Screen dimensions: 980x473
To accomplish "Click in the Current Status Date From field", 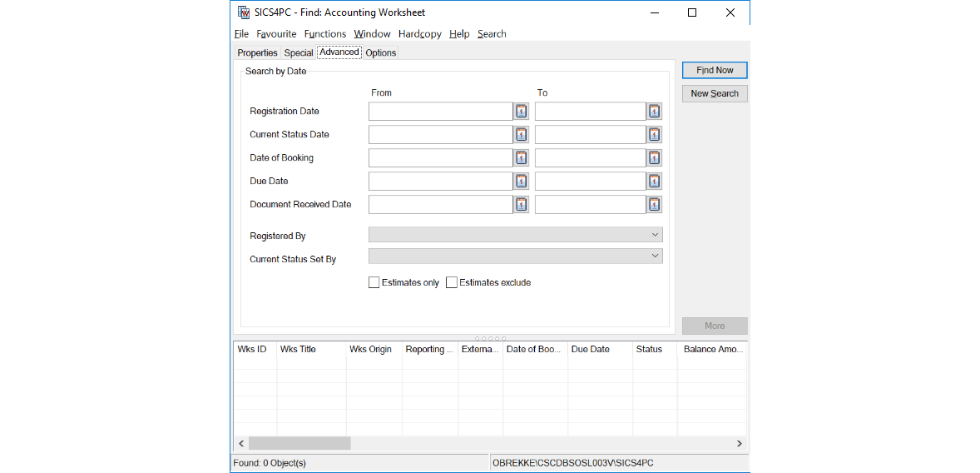I will tap(441, 135).
